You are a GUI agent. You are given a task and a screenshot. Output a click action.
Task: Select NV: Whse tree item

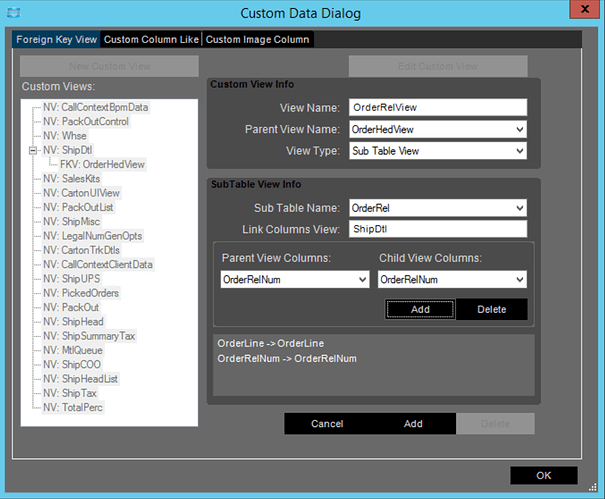pos(65,136)
